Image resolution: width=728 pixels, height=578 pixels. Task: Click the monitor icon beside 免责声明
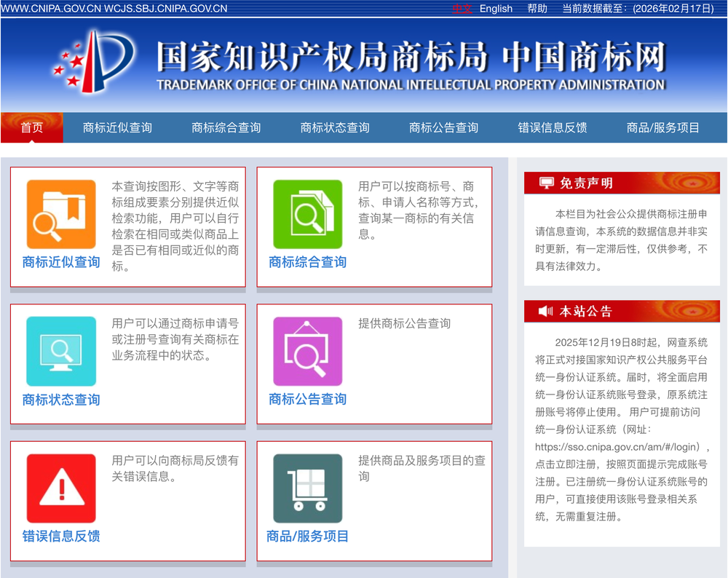tap(547, 183)
